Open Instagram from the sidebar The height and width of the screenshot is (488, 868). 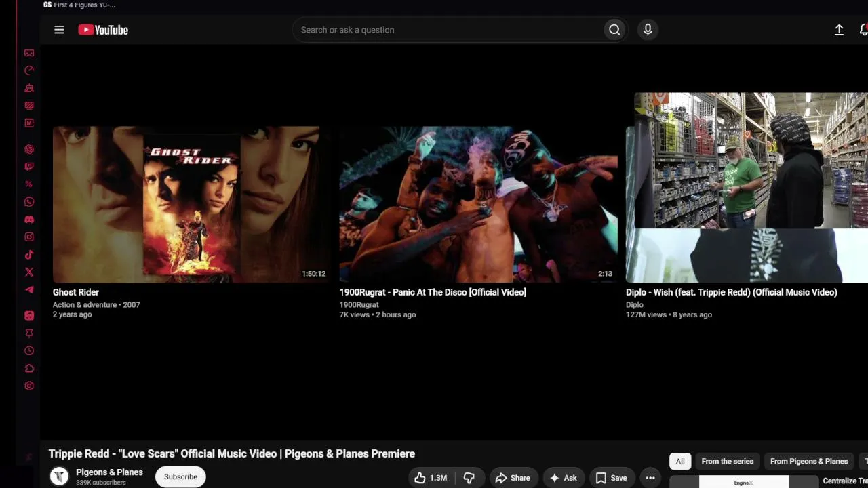click(x=29, y=237)
